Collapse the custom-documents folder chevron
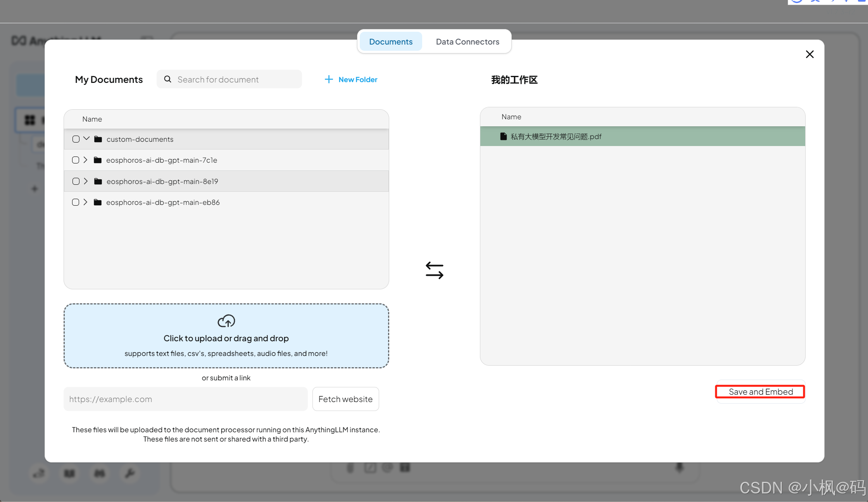The image size is (868, 502). point(86,139)
